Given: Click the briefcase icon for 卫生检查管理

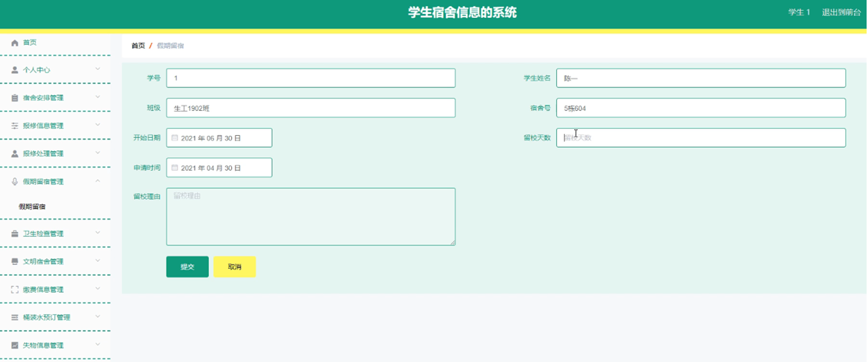Looking at the screenshot, I should pos(15,234).
